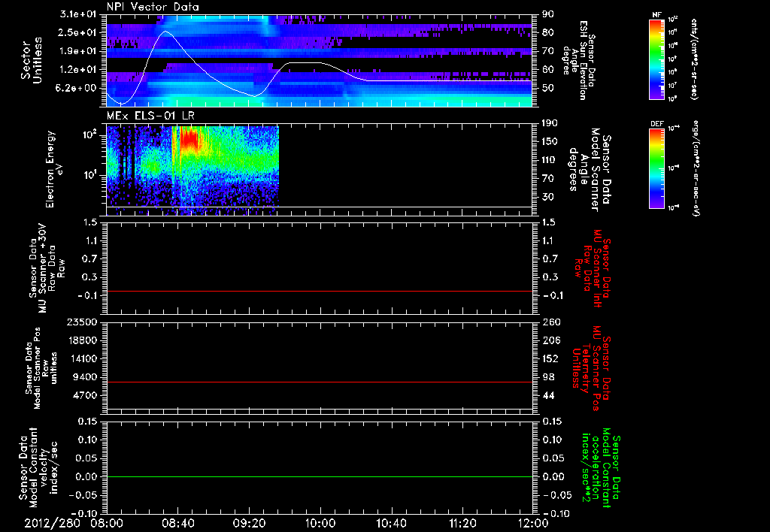Click the 09:20 time tick label
This screenshot has height=532, width=770.
click(x=249, y=524)
